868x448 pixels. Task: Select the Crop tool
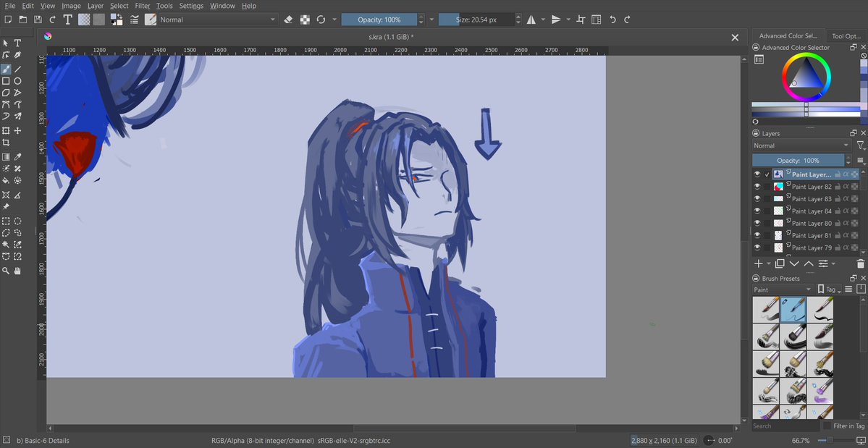coord(6,143)
